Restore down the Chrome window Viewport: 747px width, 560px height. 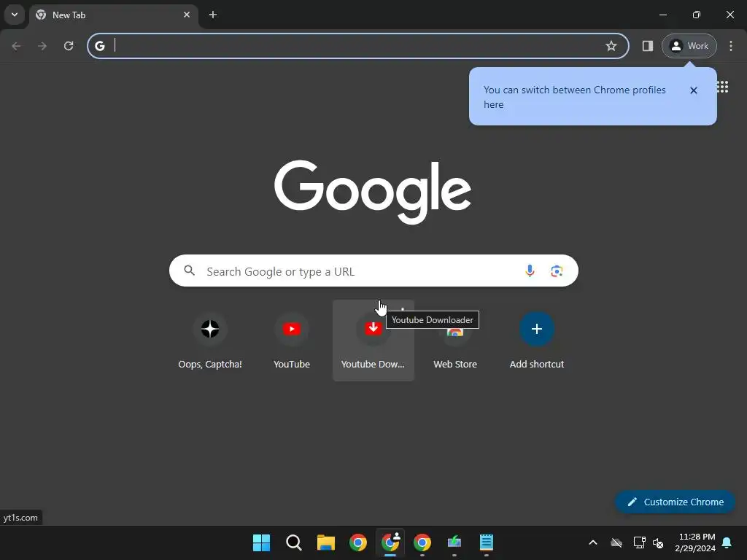click(696, 15)
